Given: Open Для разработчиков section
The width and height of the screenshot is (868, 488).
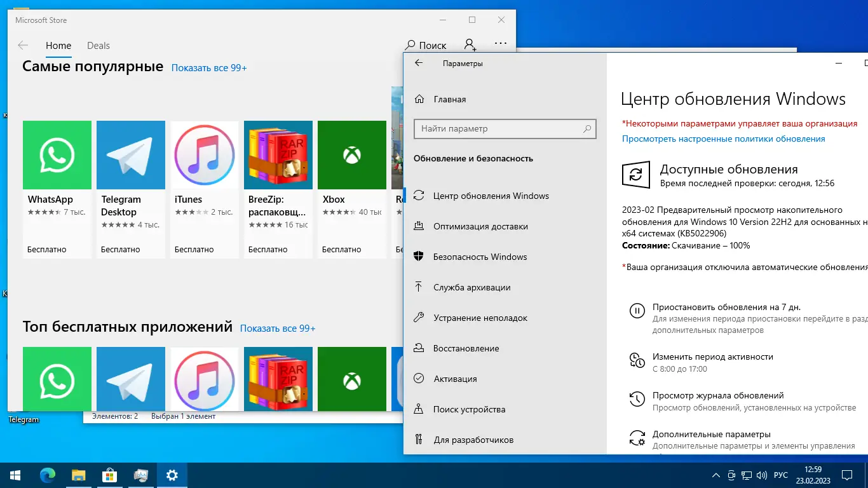Looking at the screenshot, I should point(505,440).
